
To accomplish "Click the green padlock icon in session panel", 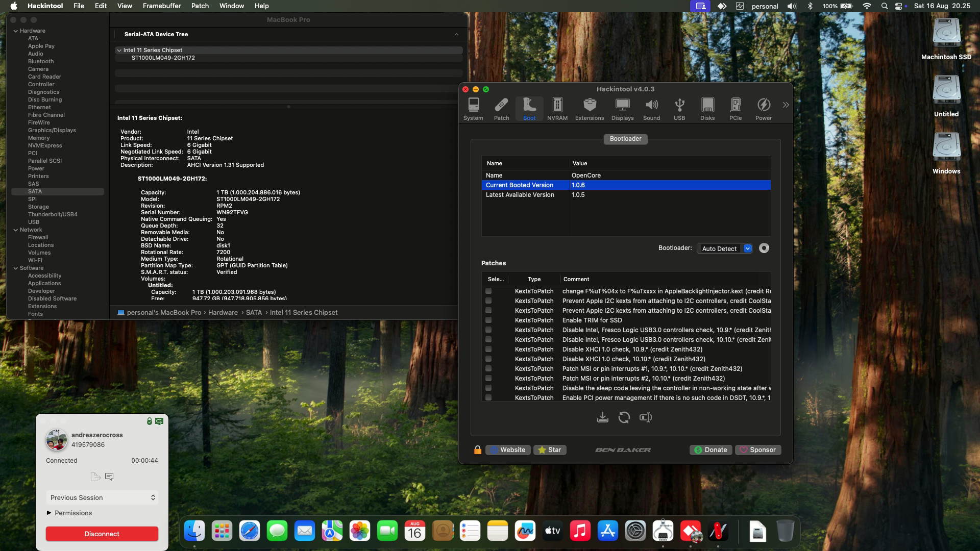I will [x=150, y=421].
